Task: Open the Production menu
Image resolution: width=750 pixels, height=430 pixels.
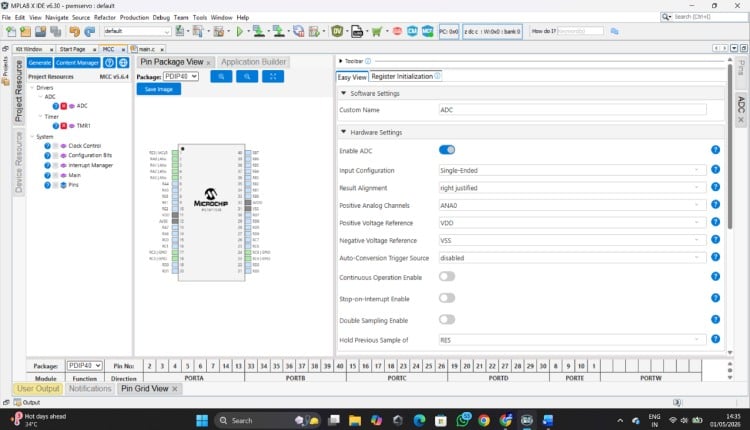Action: (134, 18)
